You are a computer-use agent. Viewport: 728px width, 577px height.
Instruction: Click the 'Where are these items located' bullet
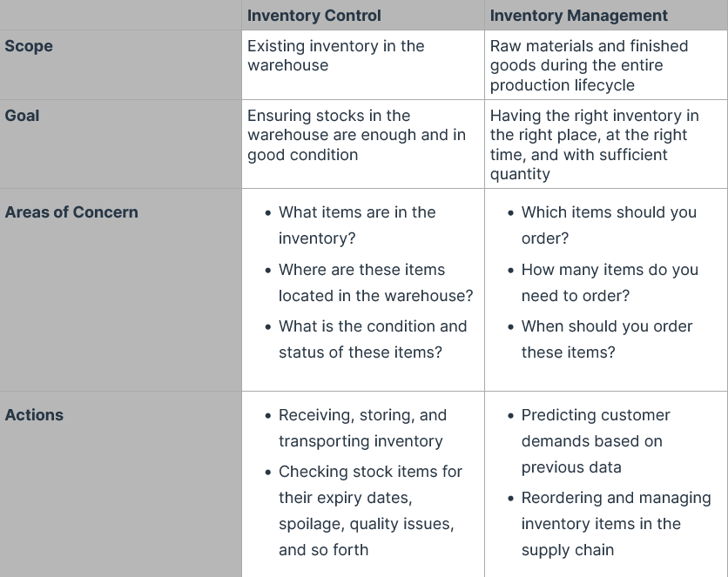point(375,283)
